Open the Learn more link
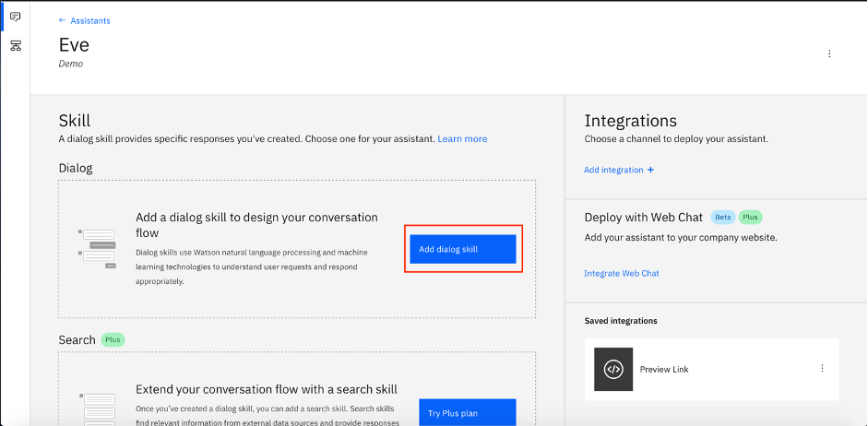This screenshot has height=426, width=868. [x=462, y=139]
